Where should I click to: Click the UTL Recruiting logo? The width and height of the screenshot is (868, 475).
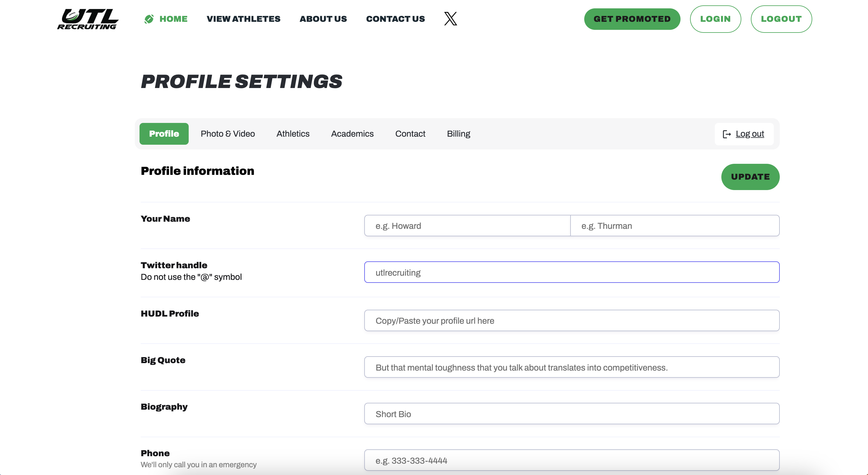(x=88, y=19)
